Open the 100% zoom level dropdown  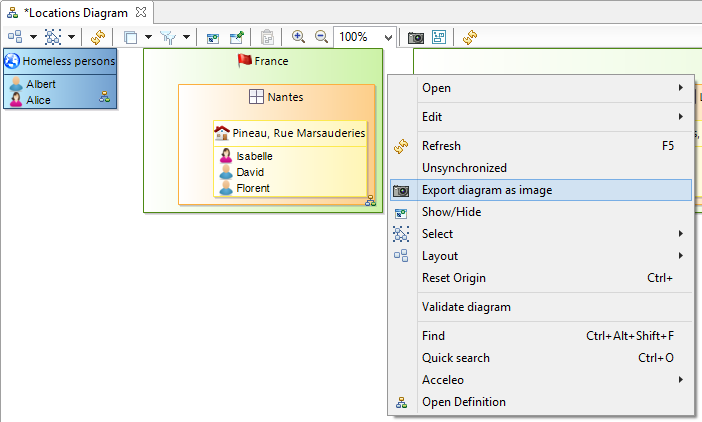pyautogui.click(x=388, y=37)
